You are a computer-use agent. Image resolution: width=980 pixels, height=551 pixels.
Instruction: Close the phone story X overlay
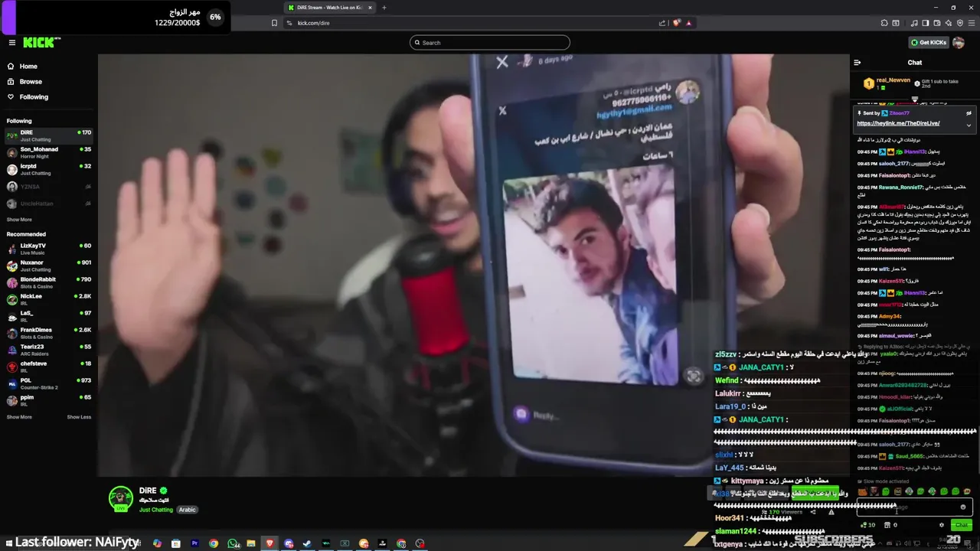pos(502,63)
